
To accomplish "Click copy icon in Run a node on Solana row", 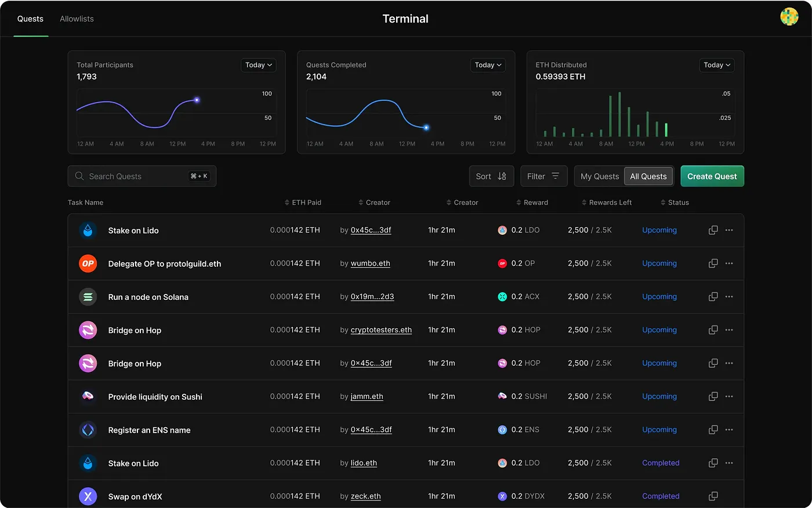I will (x=713, y=296).
